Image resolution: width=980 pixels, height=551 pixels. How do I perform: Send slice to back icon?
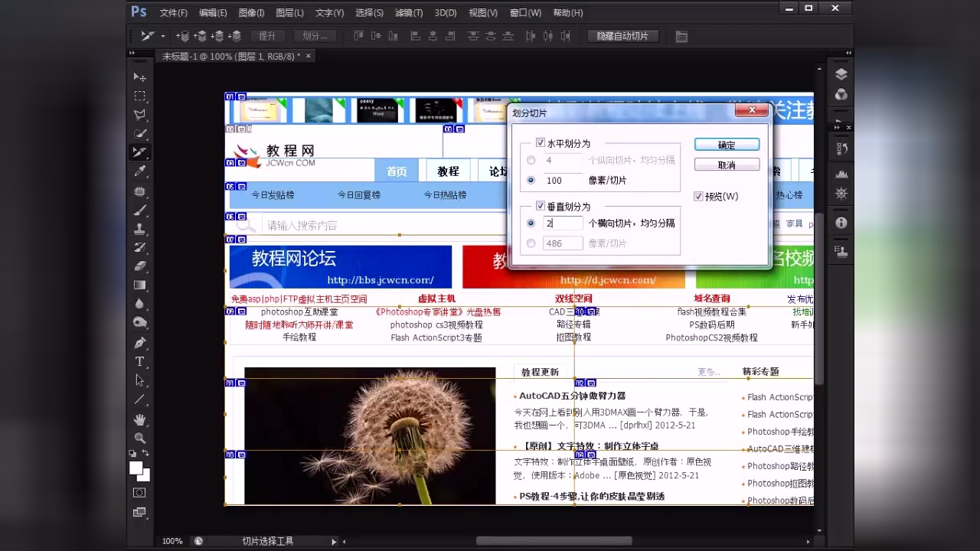pyautogui.click(x=234, y=36)
